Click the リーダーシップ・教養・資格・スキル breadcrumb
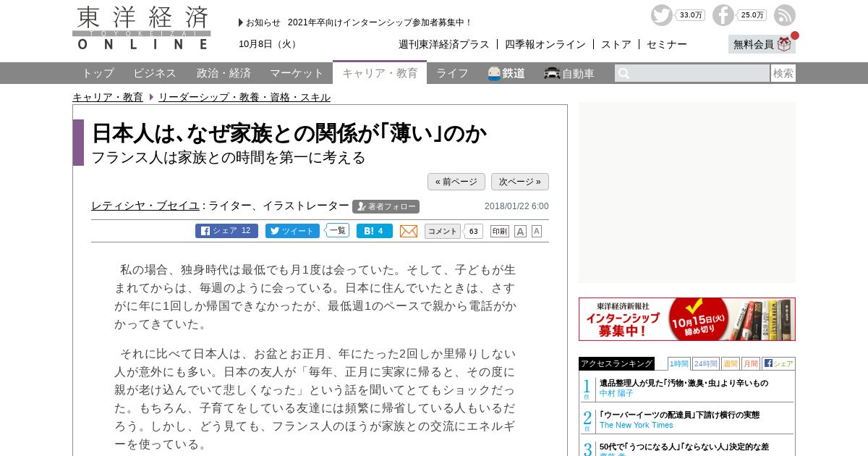 point(244,97)
